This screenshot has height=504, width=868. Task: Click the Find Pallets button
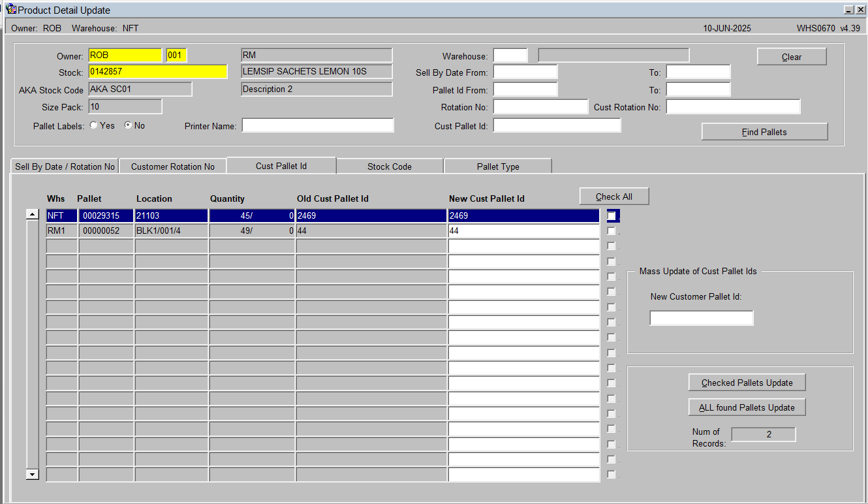(x=764, y=132)
